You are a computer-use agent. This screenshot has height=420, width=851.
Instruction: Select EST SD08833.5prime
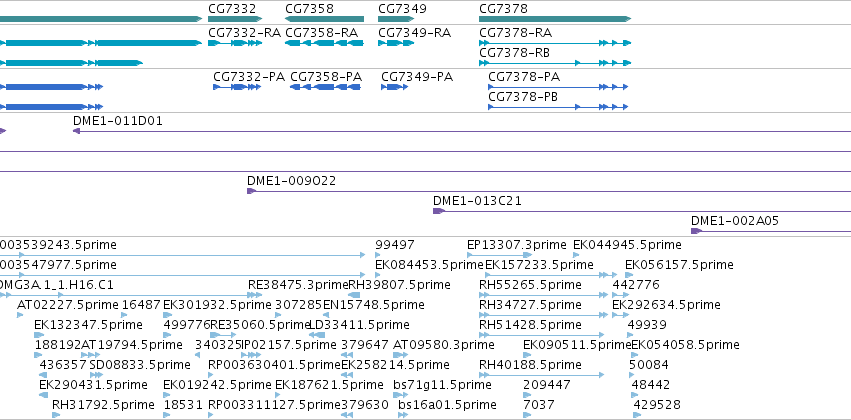coord(140,366)
